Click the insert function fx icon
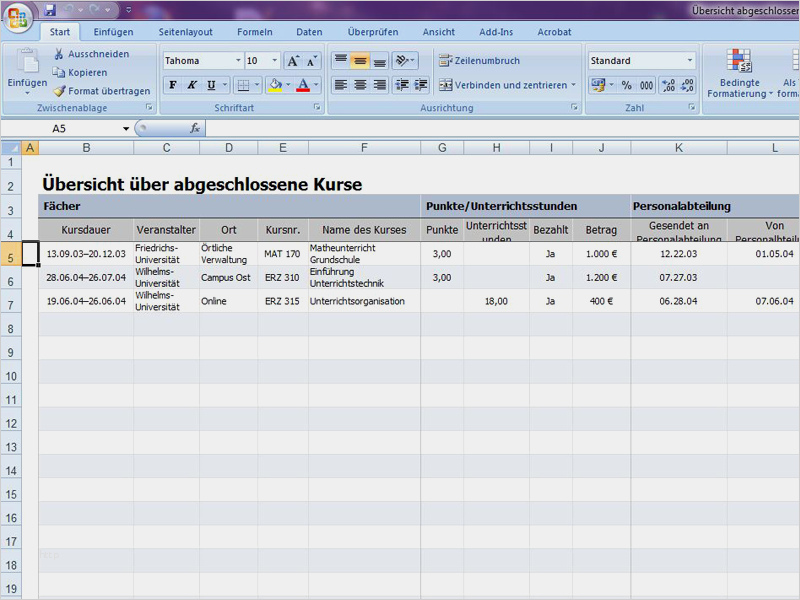This screenshot has width=800, height=600. pyautogui.click(x=195, y=129)
